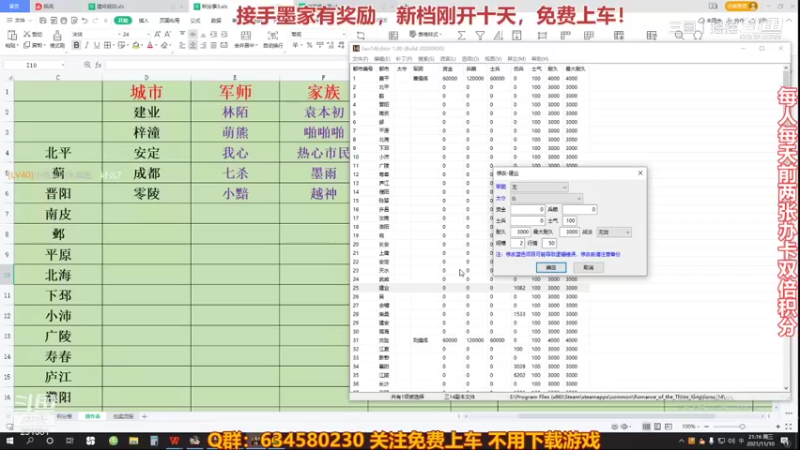Open the right-side combo box in dialog

614,232
